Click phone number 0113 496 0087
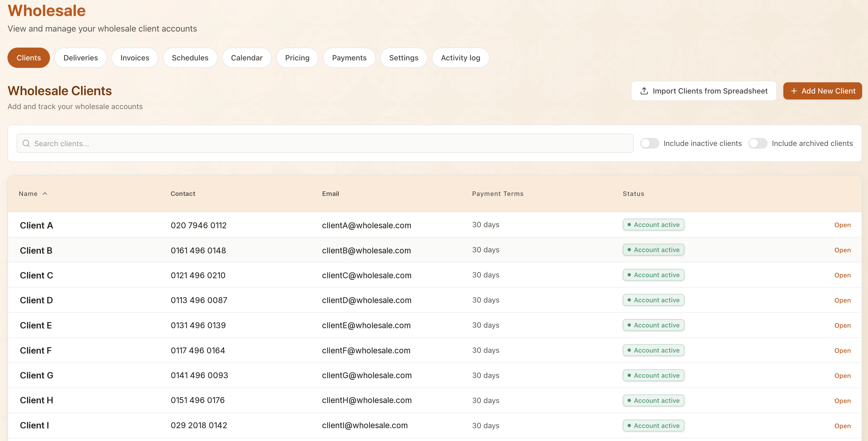The height and width of the screenshot is (441, 868). (x=199, y=300)
